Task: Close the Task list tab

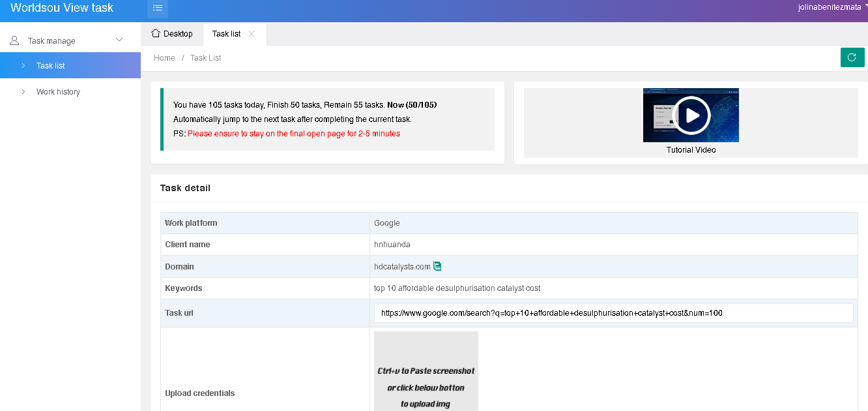Action: (x=252, y=34)
